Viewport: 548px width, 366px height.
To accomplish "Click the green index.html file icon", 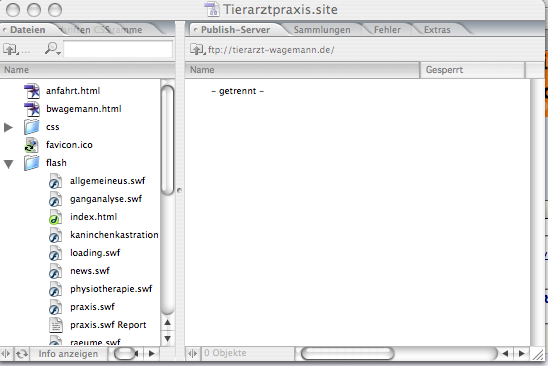I will click(55, 217).
